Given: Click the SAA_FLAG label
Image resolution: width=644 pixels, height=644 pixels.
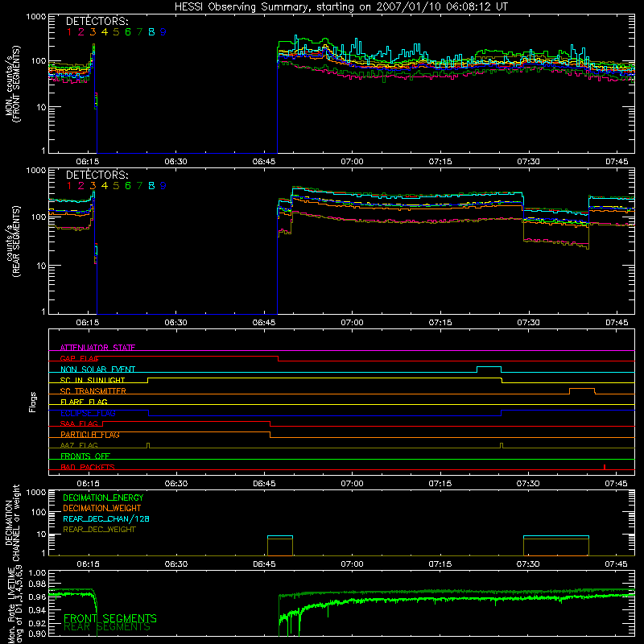Looking at the screenshot, I should click(79, 423).
